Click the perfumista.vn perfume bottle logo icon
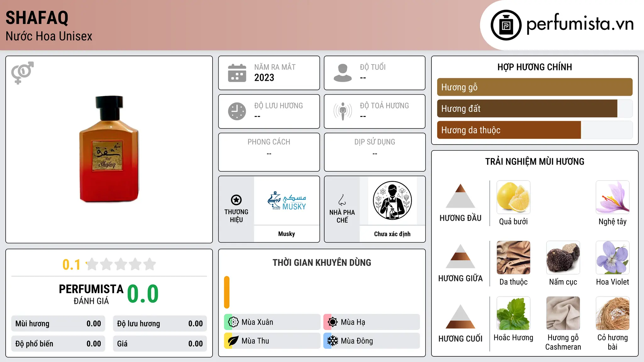Screen dimensions: 644x362 (506, 25)
